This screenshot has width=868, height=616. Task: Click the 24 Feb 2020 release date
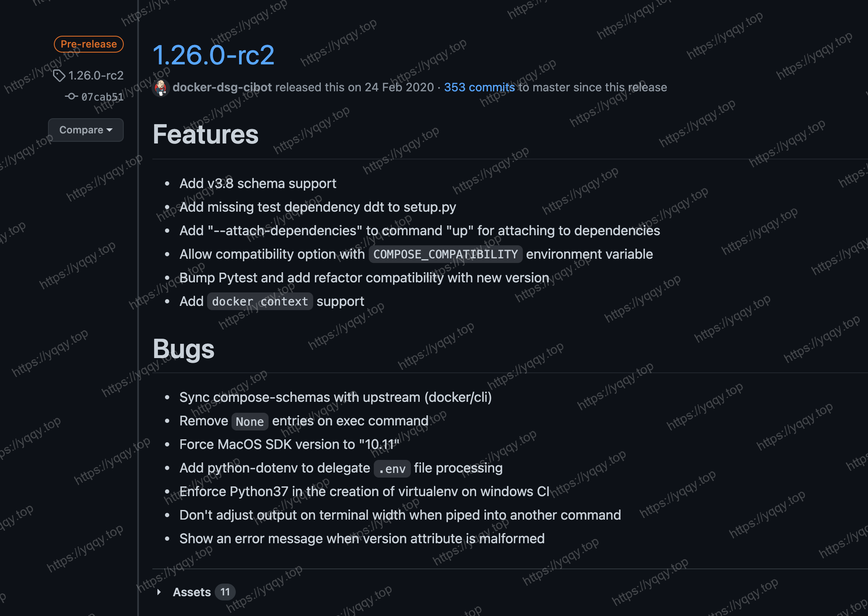pos(399,87)
